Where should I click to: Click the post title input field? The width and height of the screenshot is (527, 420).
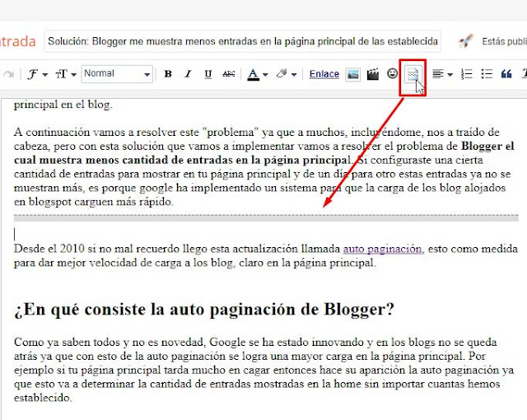pyautogui.click(x=242, y=41)
